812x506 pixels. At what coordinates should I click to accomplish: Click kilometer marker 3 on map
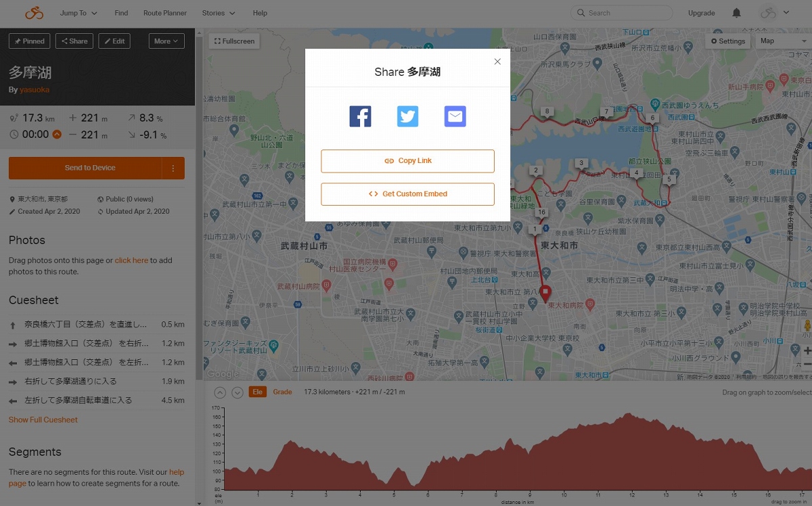point(580,164)
